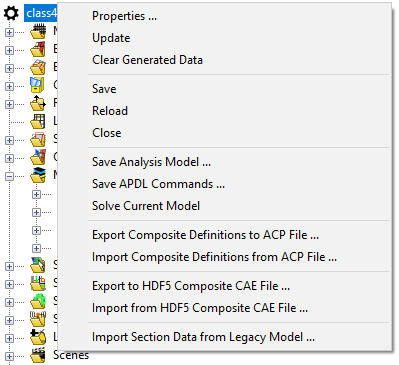Expand the blue arrow red mesh folder node
The width and height of the screenshot is (399, 365).
pos(9,158)
